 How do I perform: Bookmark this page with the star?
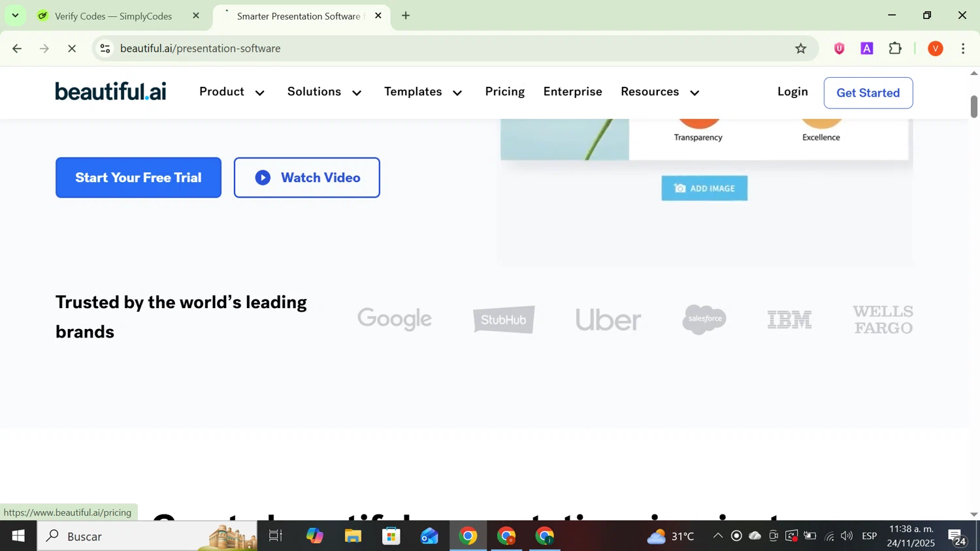tap(801, 48)
